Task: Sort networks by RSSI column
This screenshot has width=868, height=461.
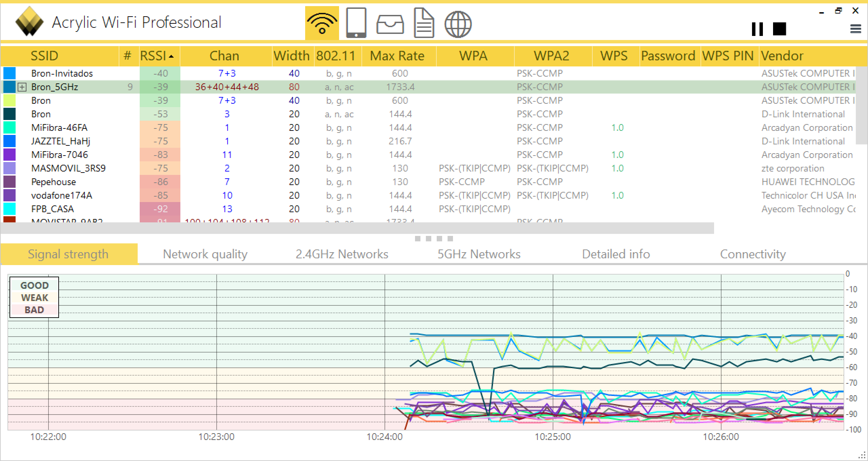Action: click(157, 56)
